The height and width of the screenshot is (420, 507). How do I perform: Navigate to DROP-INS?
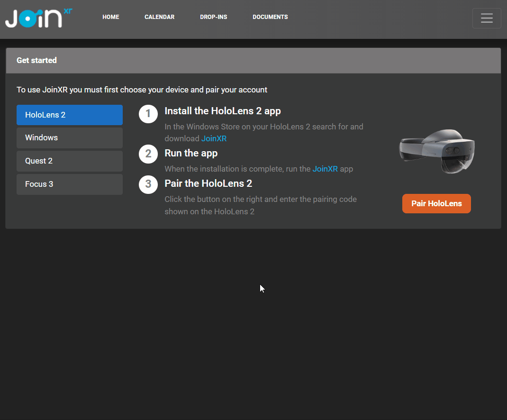[x=213, y=17]
